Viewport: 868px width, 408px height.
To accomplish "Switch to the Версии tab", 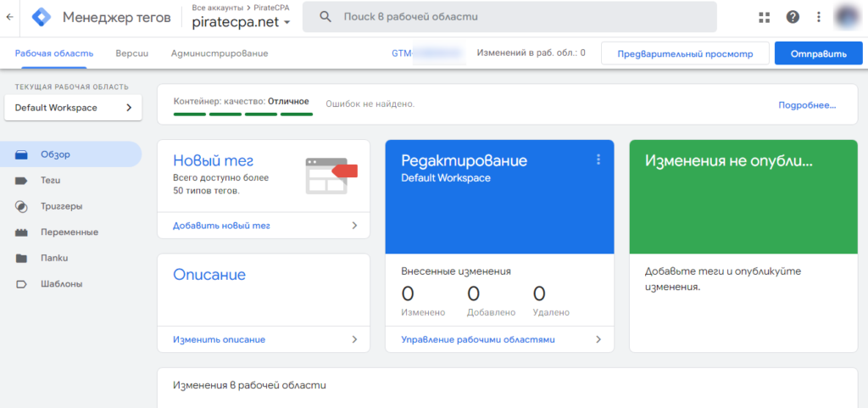I will coord(131,53).
